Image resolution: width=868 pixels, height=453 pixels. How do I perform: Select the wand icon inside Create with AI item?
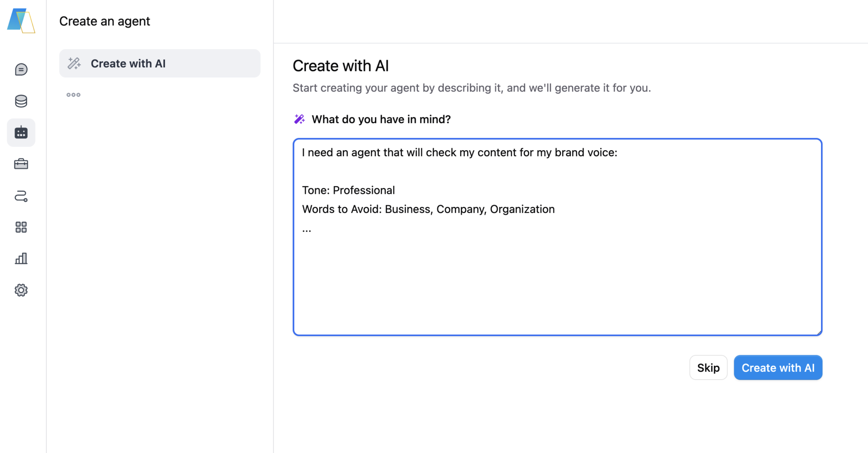(x=74, y=63)
